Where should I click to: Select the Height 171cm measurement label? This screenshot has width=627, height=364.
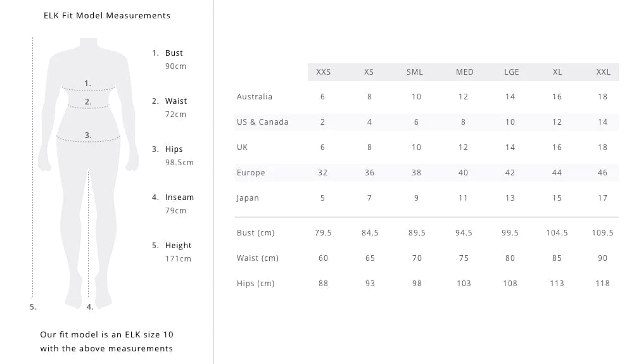pyautogui.click(x=172, y=252)
